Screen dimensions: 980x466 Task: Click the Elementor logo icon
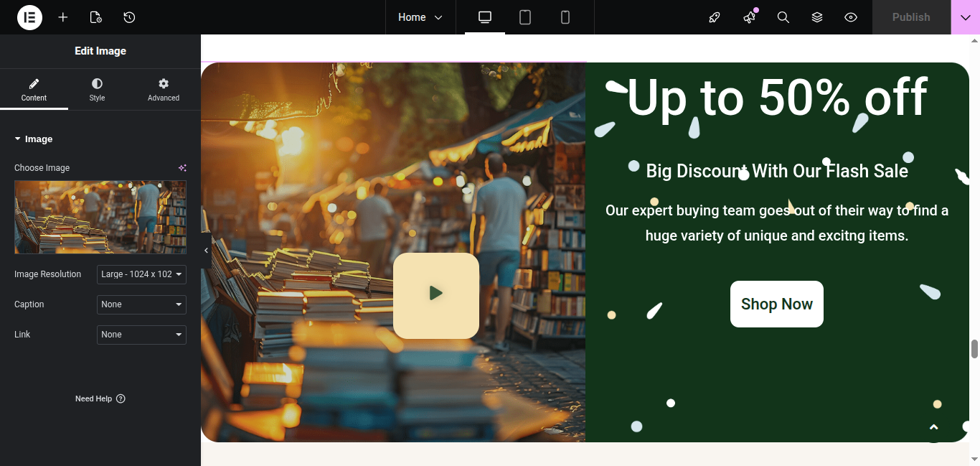pyautogui.click(x=29, y=17)
